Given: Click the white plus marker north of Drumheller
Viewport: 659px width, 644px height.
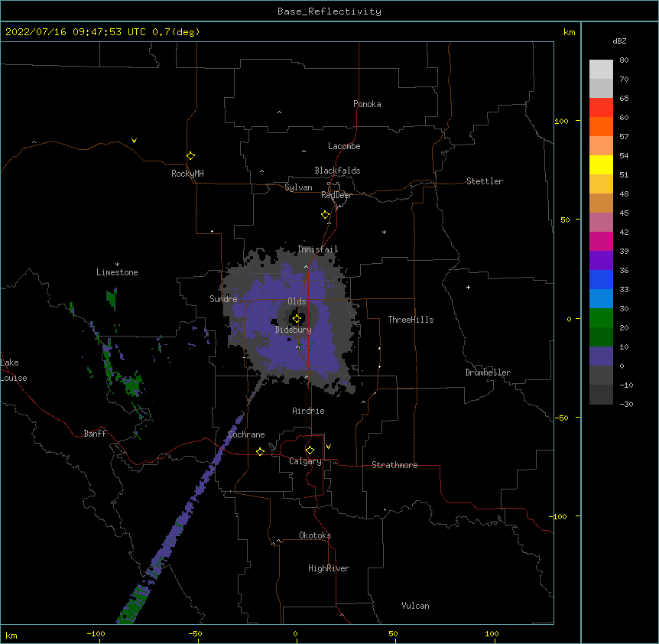Looking at the screenshot, I should [468, 287].
